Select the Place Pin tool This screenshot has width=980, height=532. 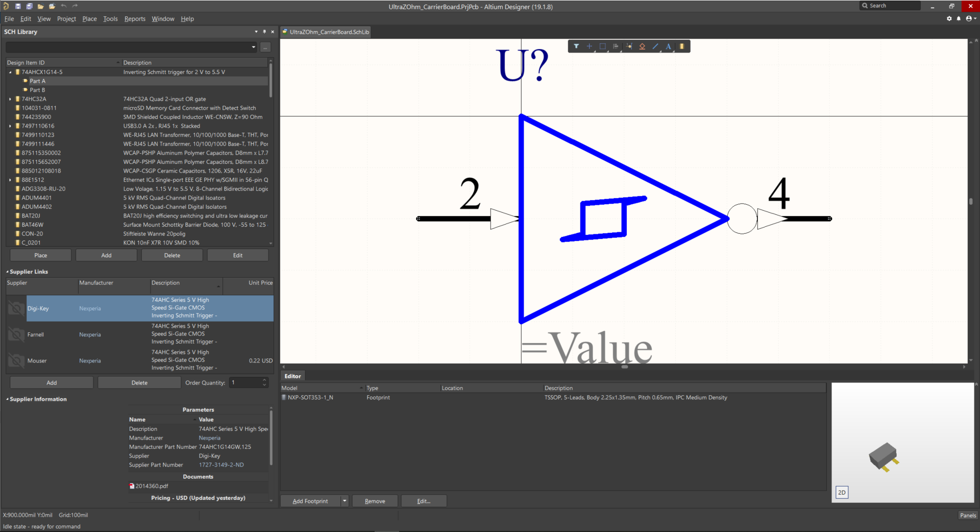coord(629,46)
